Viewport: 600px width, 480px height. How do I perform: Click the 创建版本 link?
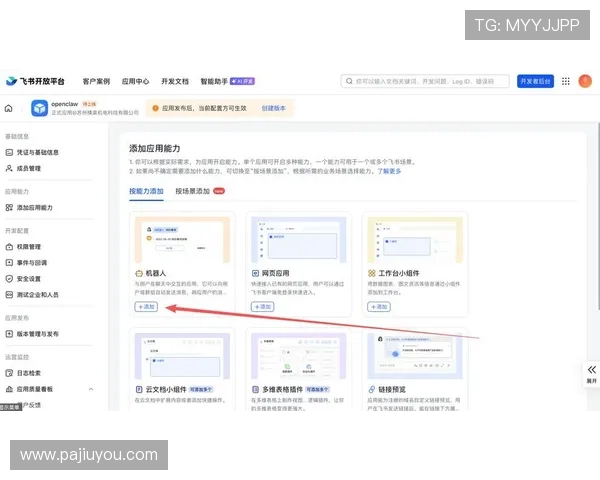tap(273, 108)
